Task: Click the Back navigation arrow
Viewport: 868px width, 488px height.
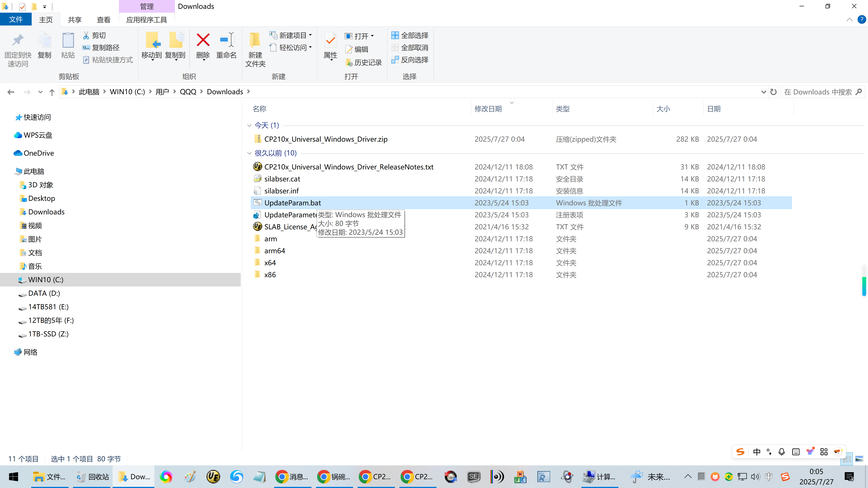Action: [11, 92]
